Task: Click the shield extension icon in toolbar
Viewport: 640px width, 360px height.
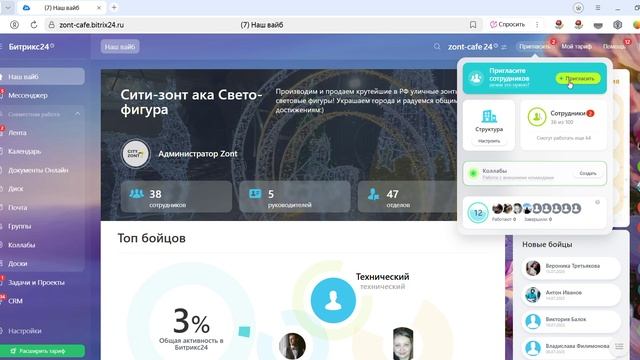Action: pos(617,25)
